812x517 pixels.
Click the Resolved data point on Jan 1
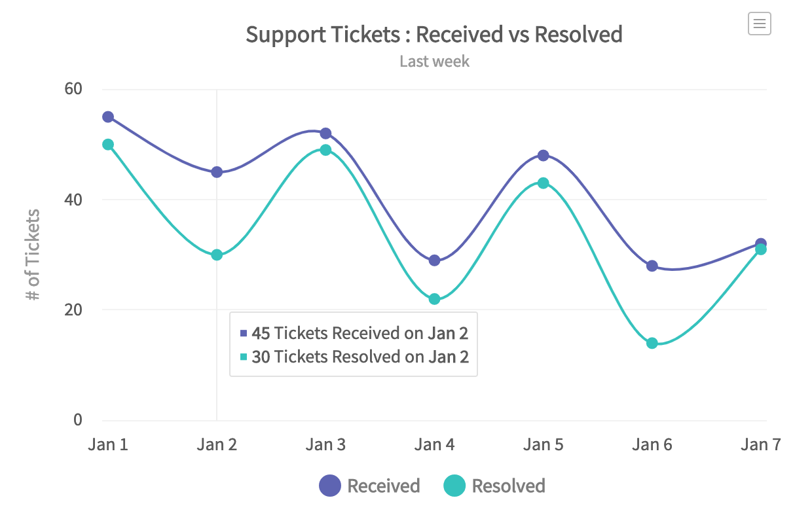tap(108, 145)
